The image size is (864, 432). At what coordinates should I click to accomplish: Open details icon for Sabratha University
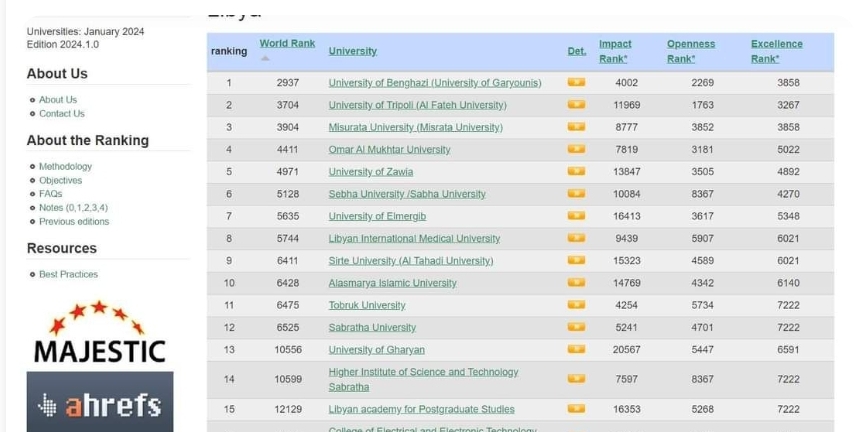point(576,327)
